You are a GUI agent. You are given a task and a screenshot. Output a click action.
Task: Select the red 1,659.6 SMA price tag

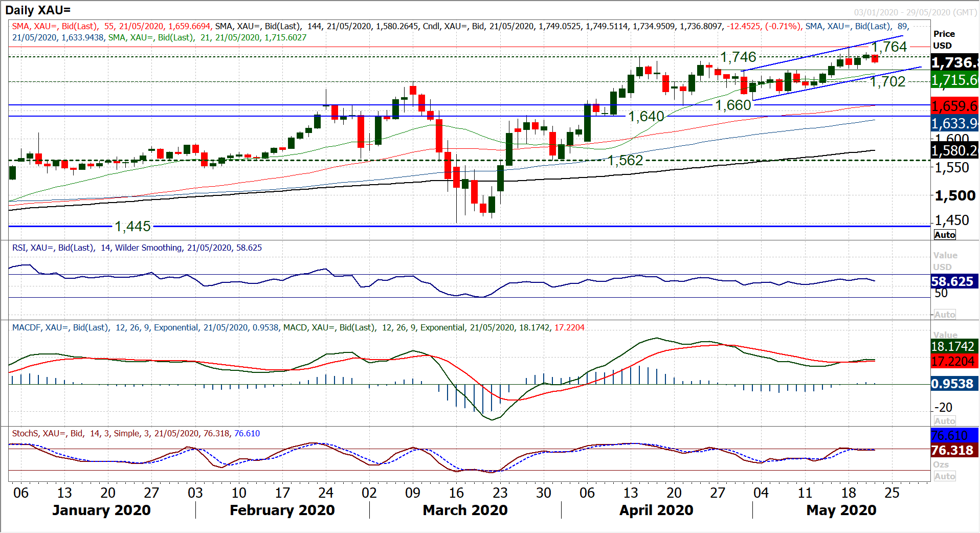(x=954, y=106)
